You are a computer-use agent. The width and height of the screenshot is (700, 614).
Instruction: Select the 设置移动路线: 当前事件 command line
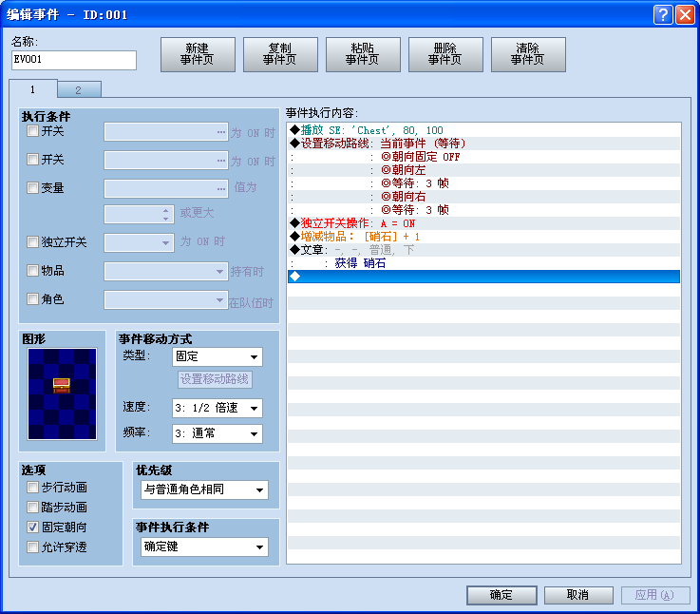[x=484, y=144]
